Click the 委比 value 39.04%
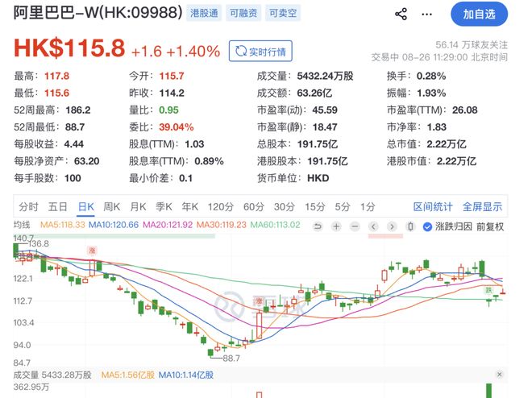 coord(176,127)
